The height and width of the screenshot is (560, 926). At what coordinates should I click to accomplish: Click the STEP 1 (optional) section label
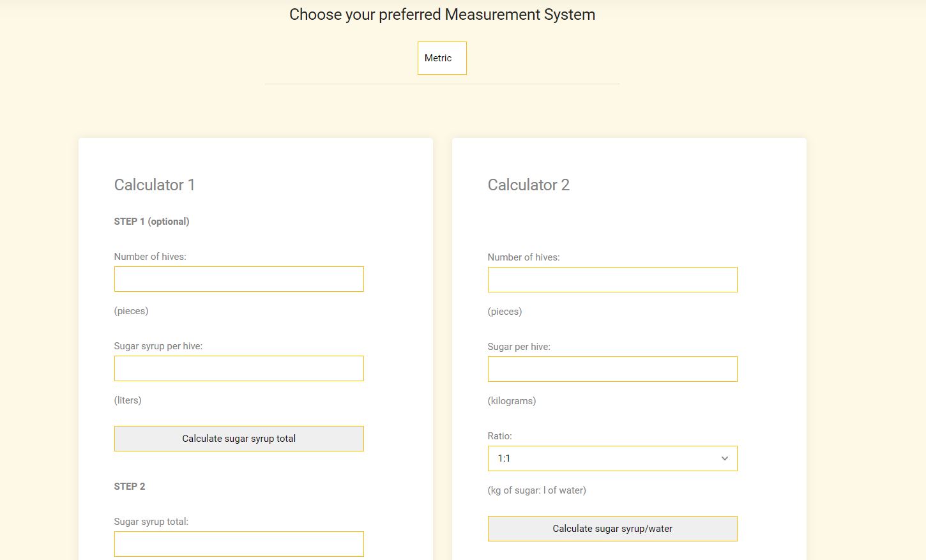click(151, 221)
